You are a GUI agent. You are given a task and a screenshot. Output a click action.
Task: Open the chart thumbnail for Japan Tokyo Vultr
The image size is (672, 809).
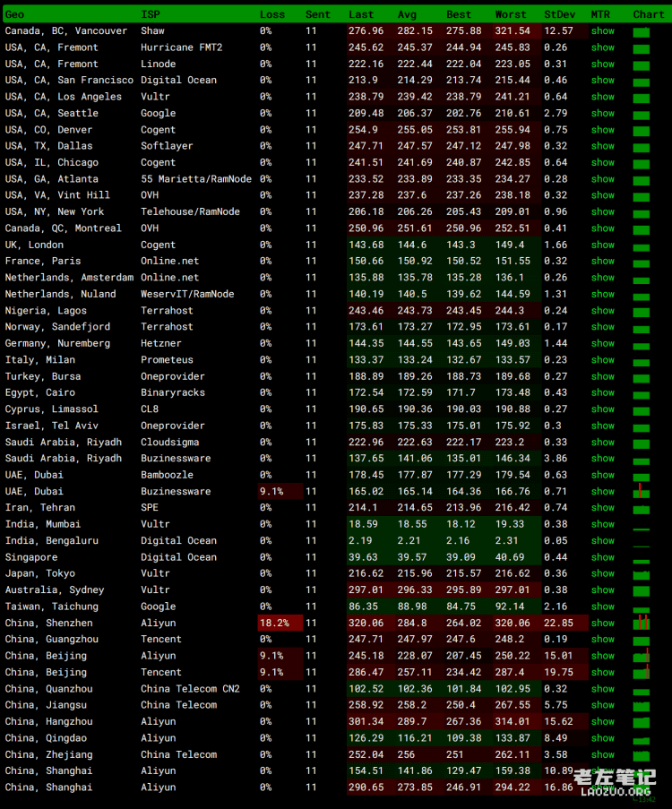coord(641,575)
